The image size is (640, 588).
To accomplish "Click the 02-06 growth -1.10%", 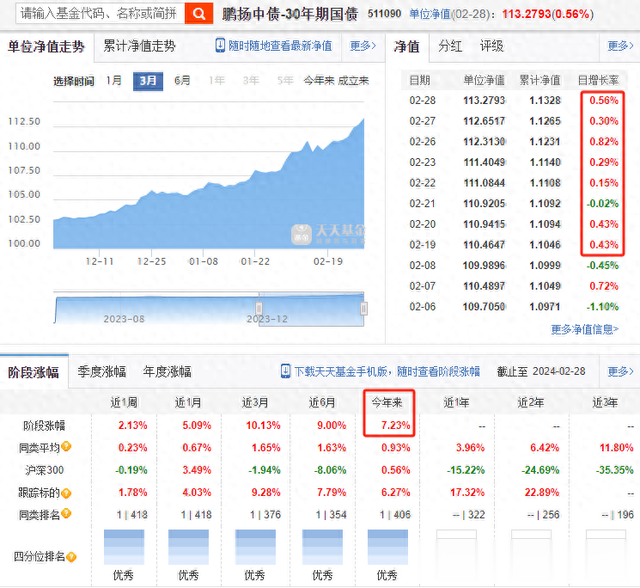I will [x=602, y=306].
